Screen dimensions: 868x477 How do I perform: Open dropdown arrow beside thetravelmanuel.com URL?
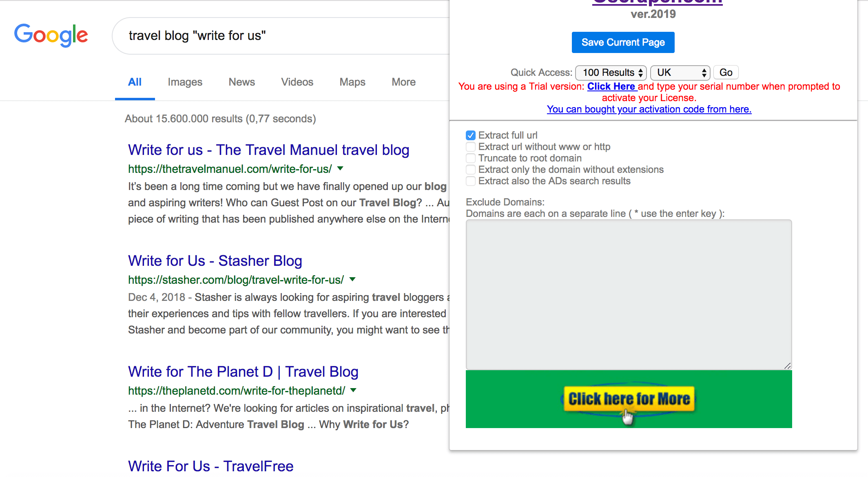[x=340, y=168]
